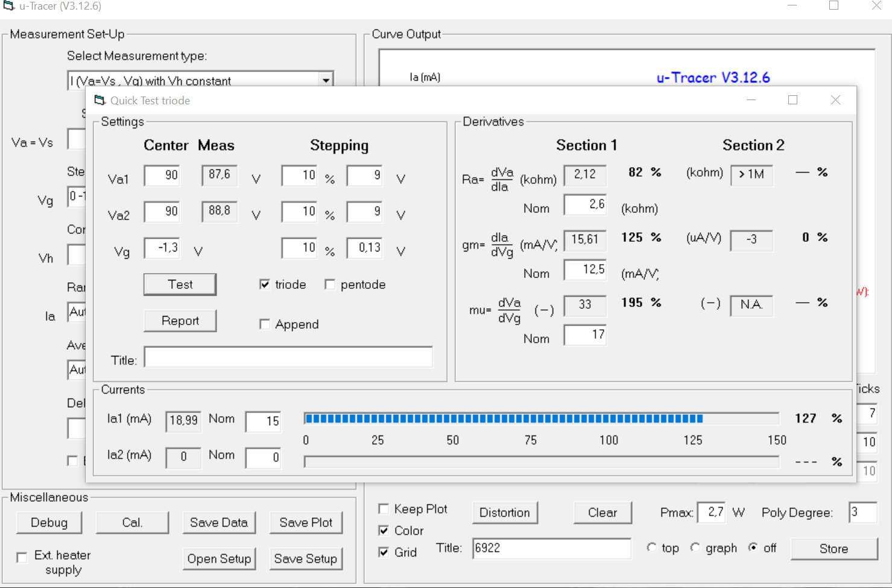Click the Section 2 mu value N.A.
892x588 pixels.
tap(751, 305)
